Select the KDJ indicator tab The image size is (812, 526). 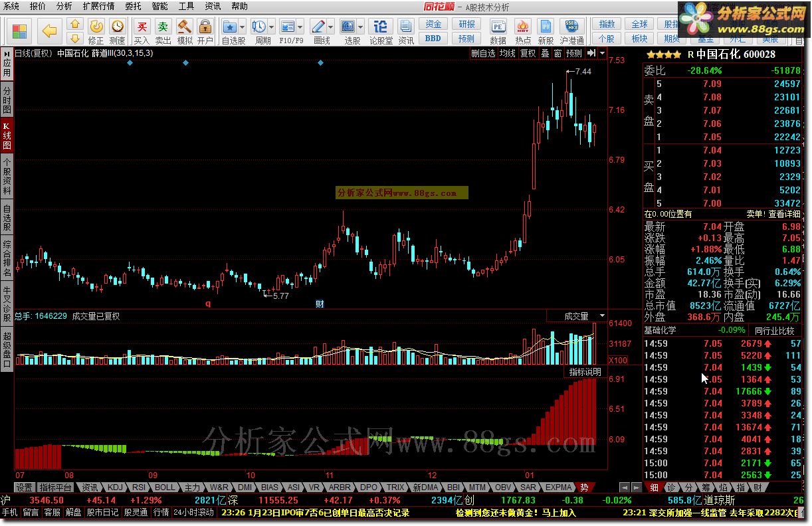click(115, 487)
